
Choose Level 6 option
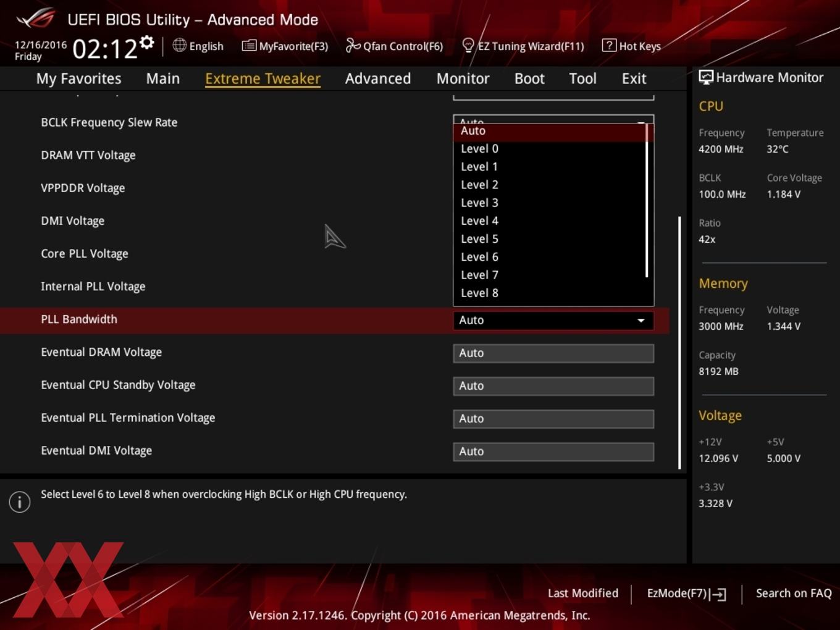pos(550,257)
